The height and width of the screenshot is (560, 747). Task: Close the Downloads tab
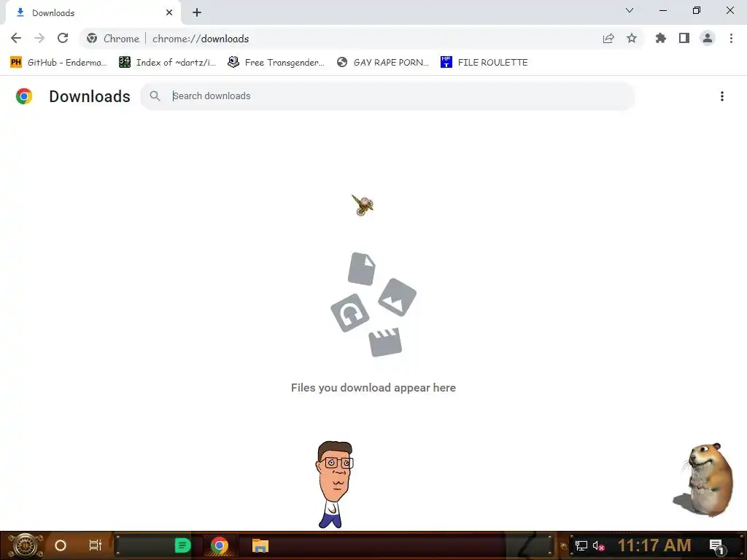pyautogui.click(x=169, y=12)
